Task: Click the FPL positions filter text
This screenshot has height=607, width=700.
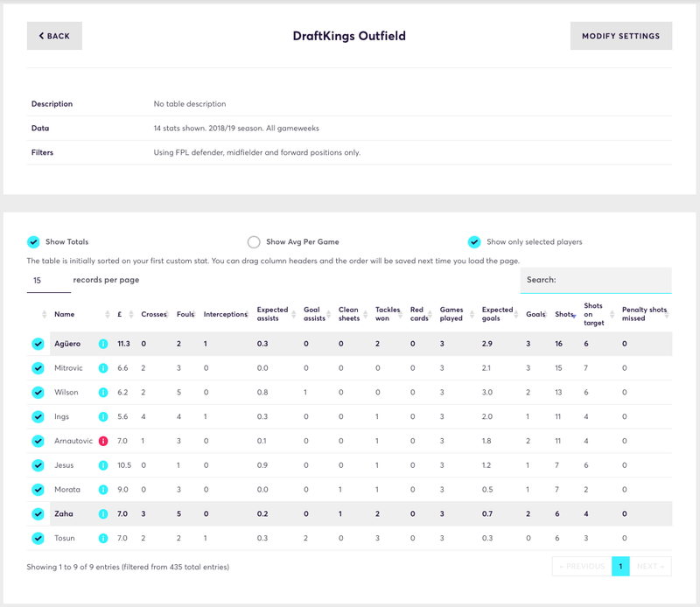Action: click(257, 153)
